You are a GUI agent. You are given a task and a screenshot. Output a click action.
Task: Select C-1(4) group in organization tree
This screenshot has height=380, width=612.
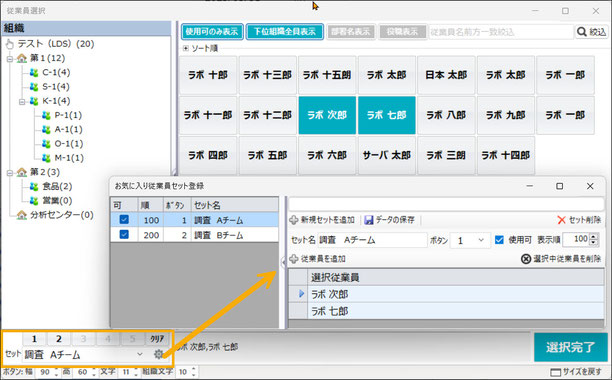(56, 72)
